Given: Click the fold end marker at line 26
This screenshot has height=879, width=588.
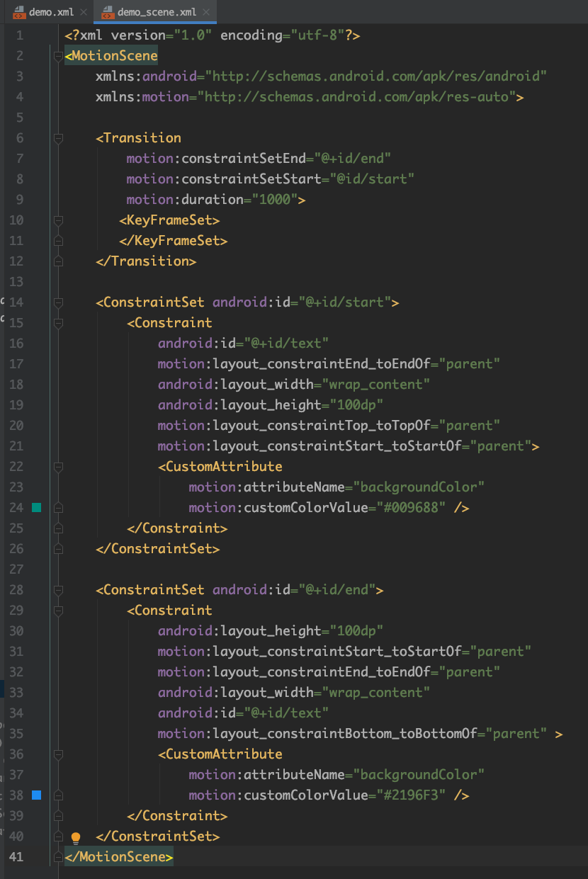Looking at the screenshot, I should coord(58,548).
